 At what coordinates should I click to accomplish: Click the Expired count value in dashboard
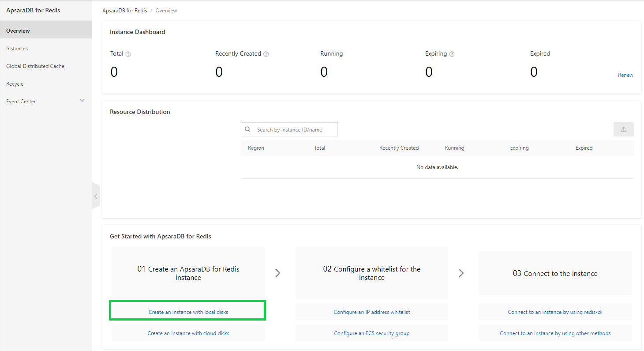[x=534, y=72]
